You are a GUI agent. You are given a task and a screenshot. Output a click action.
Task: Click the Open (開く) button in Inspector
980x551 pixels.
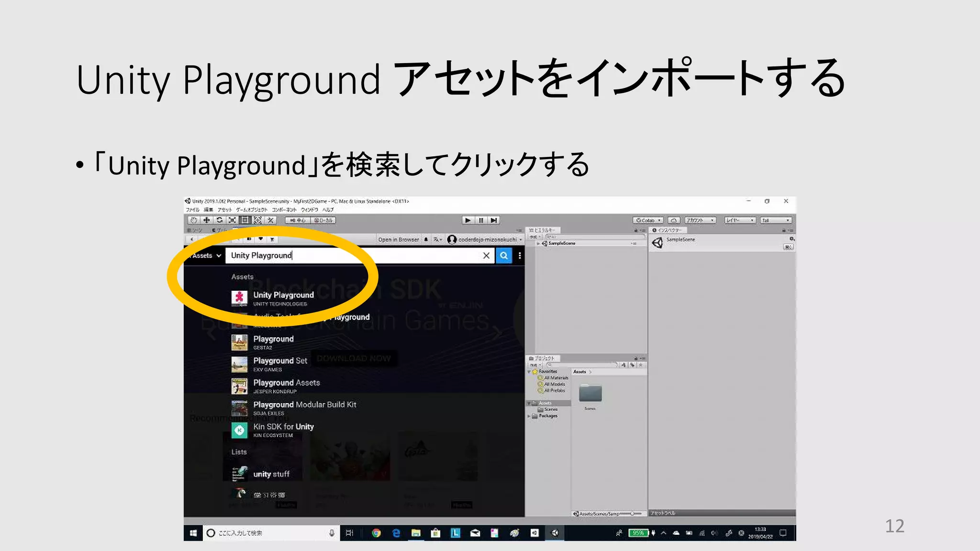pos(788,247)
